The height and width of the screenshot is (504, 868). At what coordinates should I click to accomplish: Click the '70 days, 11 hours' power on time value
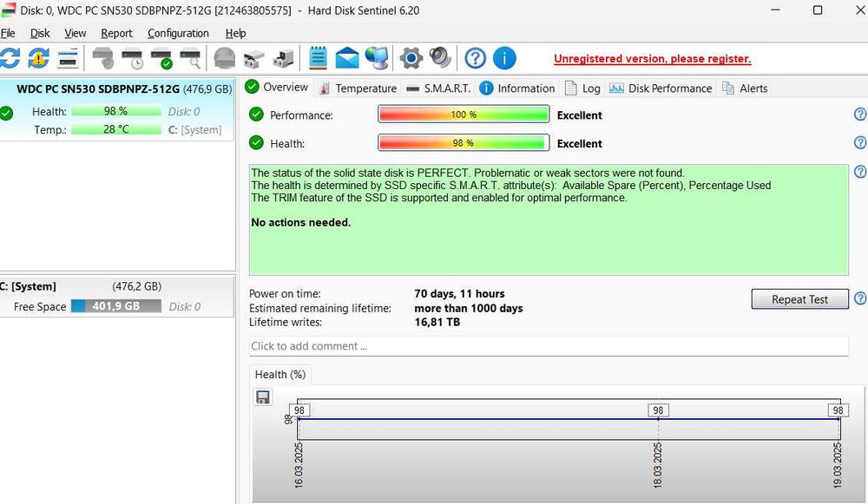point(459,294)
